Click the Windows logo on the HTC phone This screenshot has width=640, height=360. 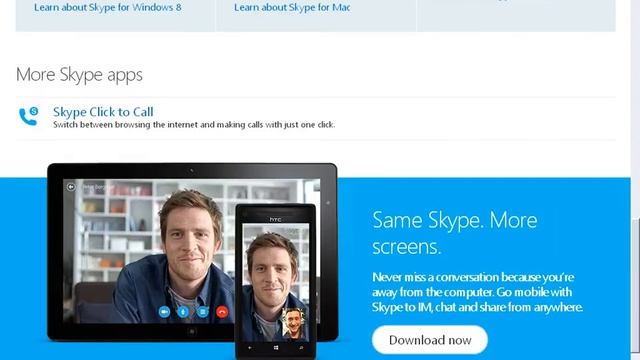(x=276, y=348)
